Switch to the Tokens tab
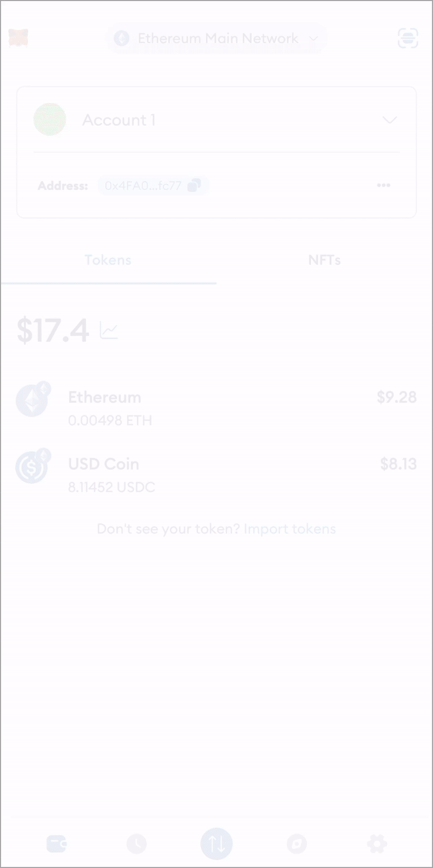Screen dimensions: 433x868 point(108,260)
